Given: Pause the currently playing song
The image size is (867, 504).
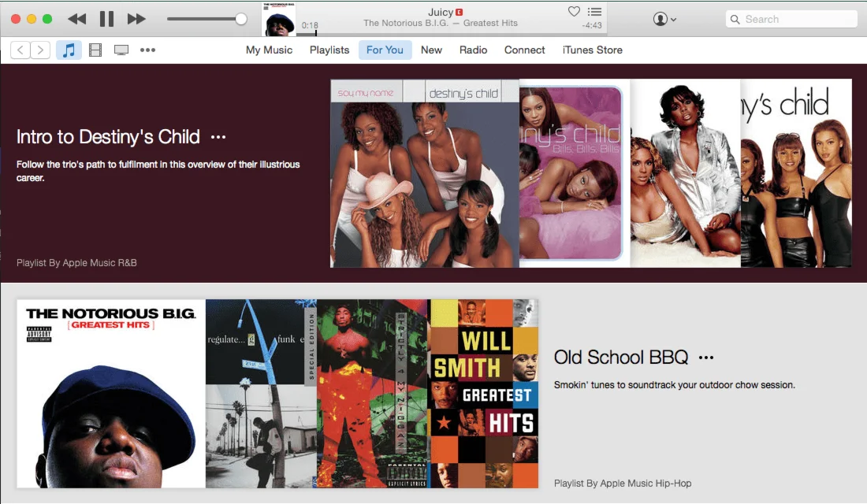Looking at the screenshot, I should (x=106, y=19).
